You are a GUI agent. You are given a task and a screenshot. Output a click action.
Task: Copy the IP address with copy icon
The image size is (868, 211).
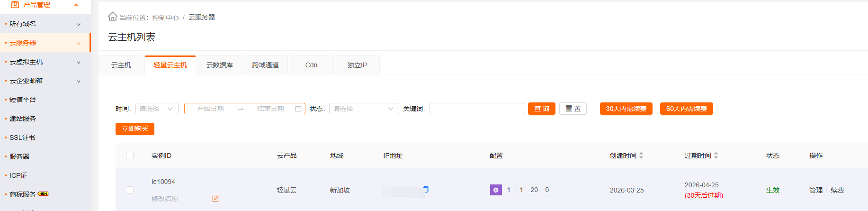click(426, 190)
